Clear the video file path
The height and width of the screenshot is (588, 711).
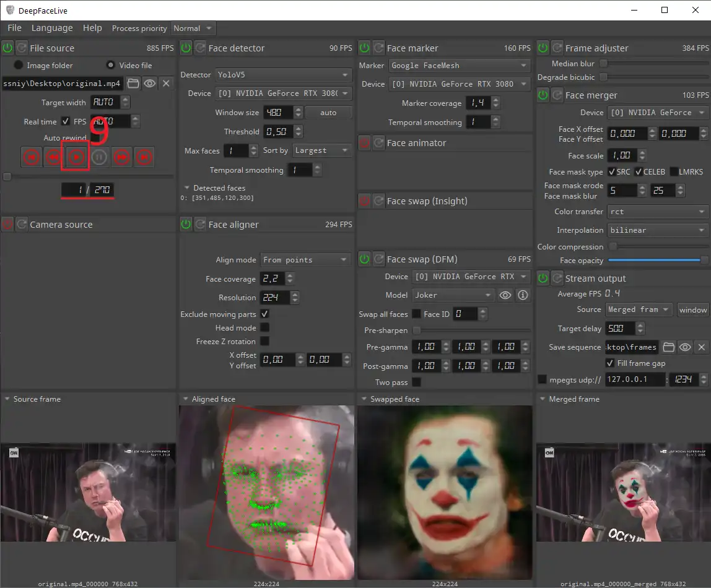click(167, 84)
